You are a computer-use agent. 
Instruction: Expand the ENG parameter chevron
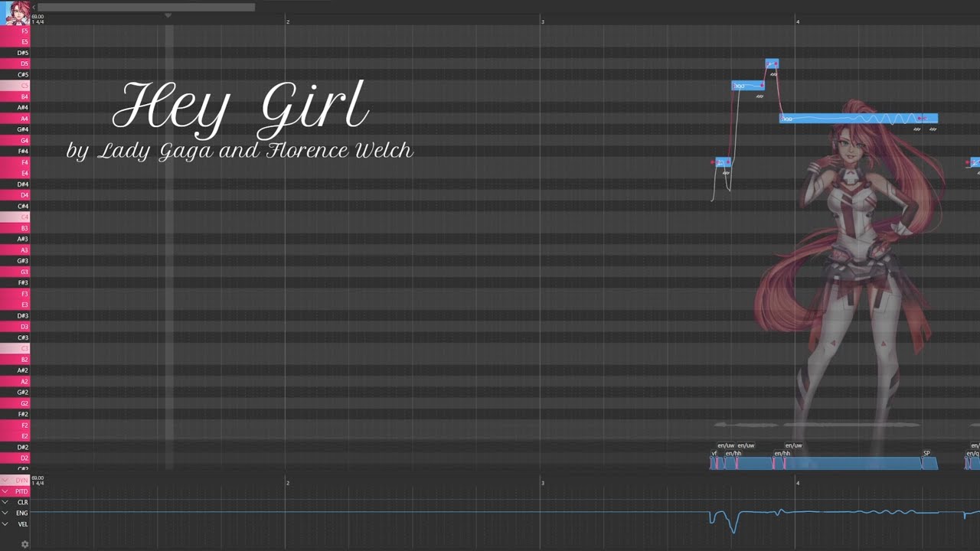[x=5, y=513]
